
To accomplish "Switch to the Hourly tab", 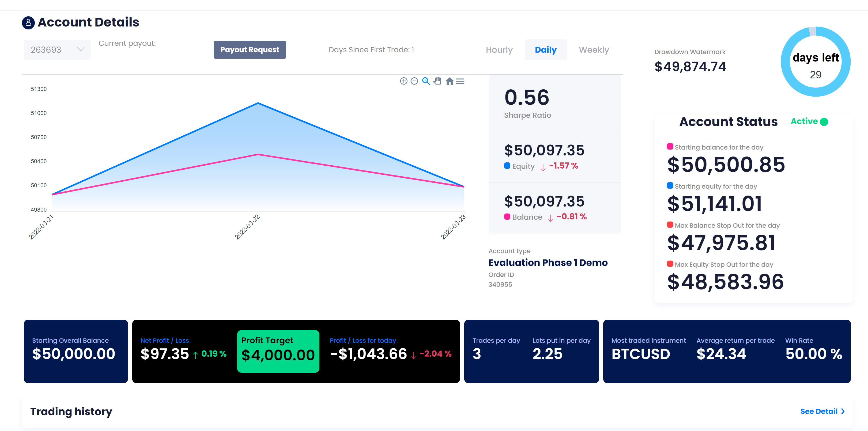I will pyautogui.click(x=499, y=50).
